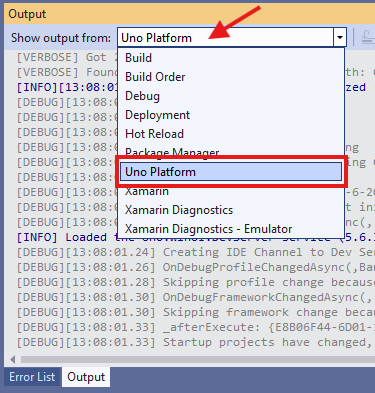Select Package Manager output source

pos(231,152)
